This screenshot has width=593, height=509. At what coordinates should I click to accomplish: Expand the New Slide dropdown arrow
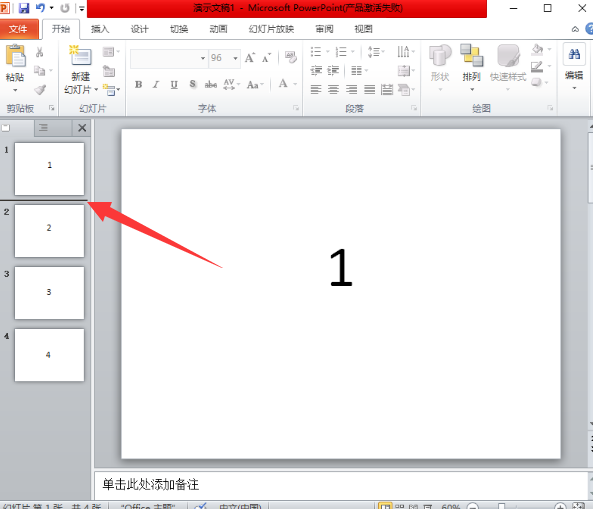(96, 90)
